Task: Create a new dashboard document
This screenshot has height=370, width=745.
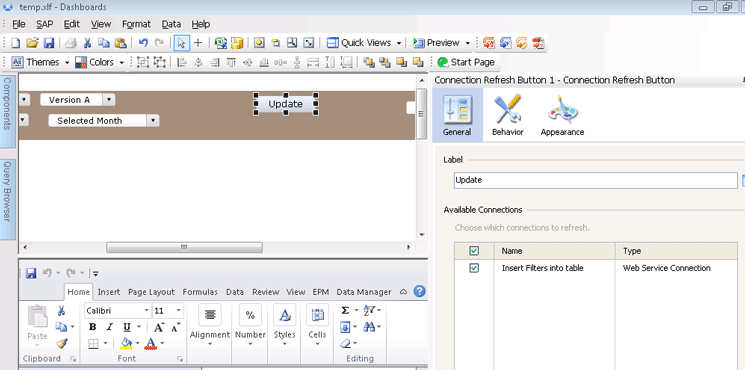Action: (x=15, y=43)
